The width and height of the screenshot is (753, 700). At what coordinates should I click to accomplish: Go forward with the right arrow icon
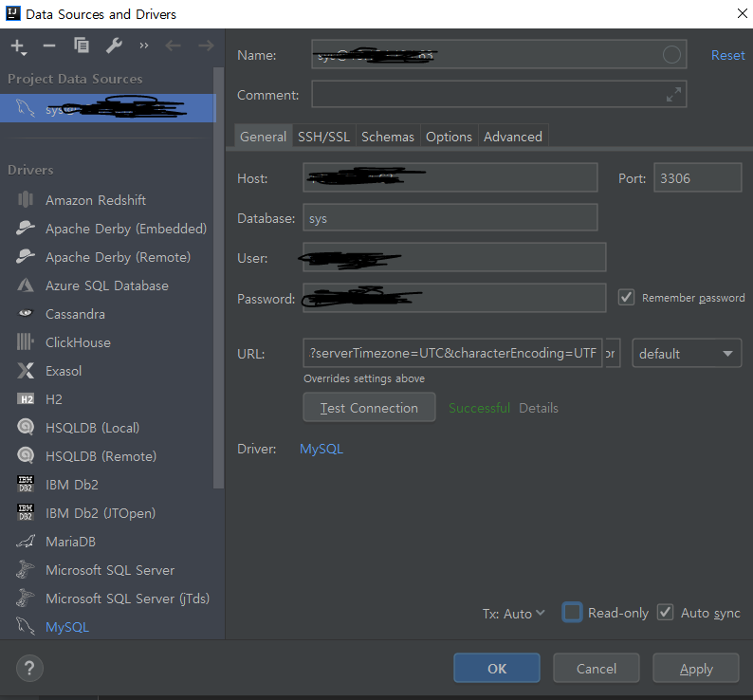click(x=206, y=46)
